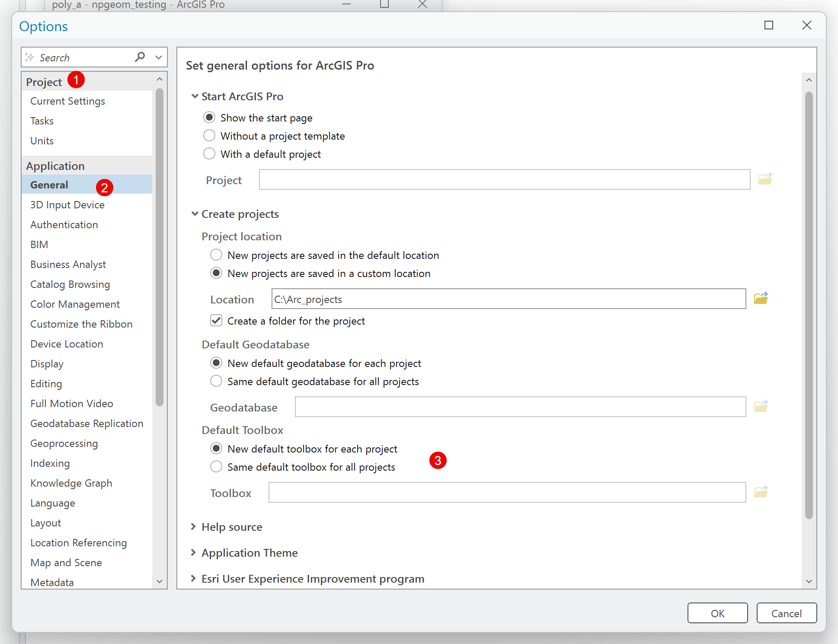Choose Same default geodatabase for all projects
The height and width of the screenshot is (644, 838).
(x=216, y=381)
